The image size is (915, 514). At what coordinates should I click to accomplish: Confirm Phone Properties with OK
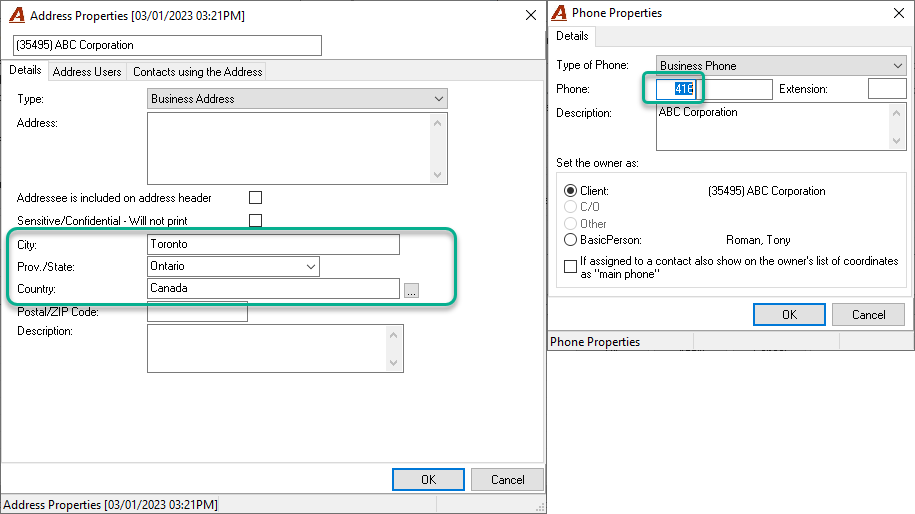[789, 314]
